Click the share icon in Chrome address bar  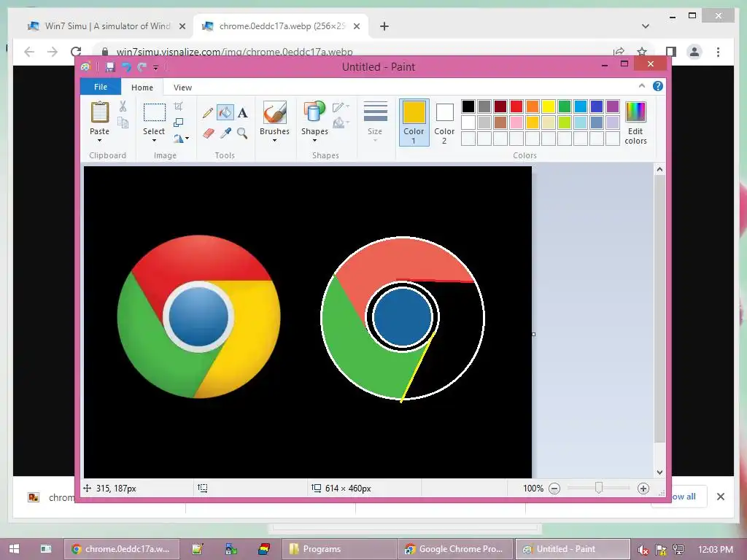[x=619, y=52]
